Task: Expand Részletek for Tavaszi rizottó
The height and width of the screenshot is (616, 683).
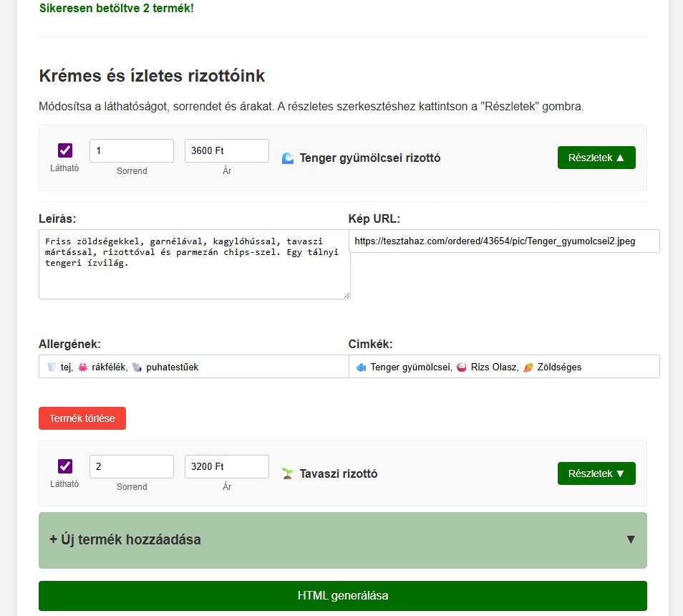Action: [596, 473]
